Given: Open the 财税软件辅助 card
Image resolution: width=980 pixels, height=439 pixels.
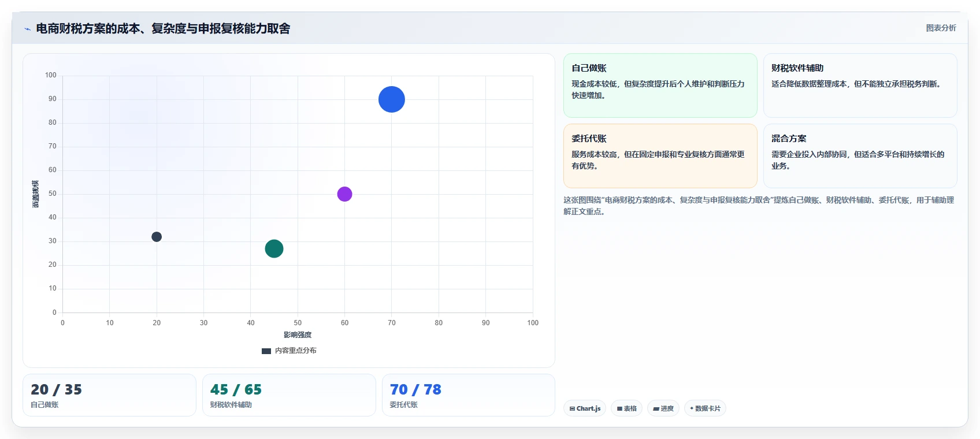Looking at the screenshot, I should pos(860,85).
